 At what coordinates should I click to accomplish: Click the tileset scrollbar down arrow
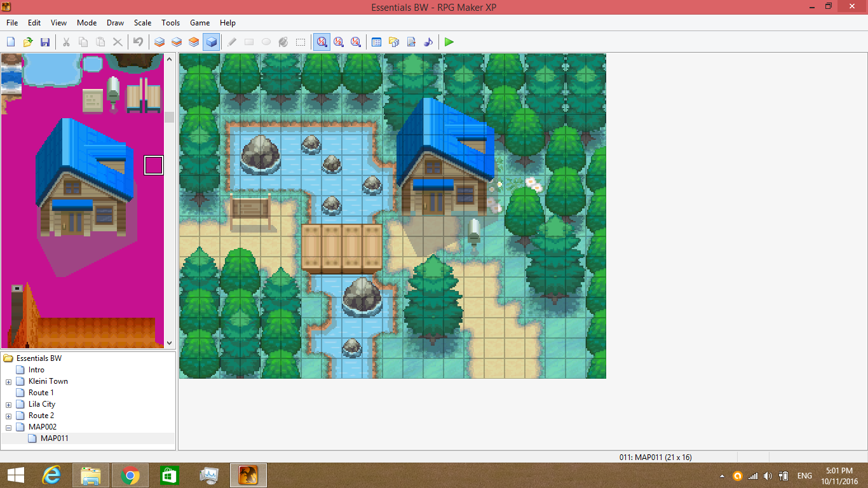[x=169, y=343]
